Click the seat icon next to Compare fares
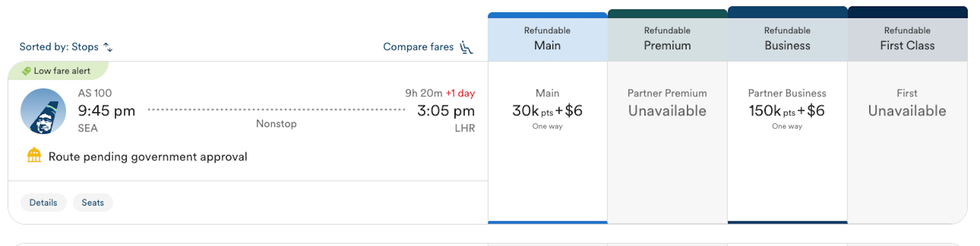Image resolution: width=980 pixels, height=246 pixels. pyautogui.click(x=466, y=47)
